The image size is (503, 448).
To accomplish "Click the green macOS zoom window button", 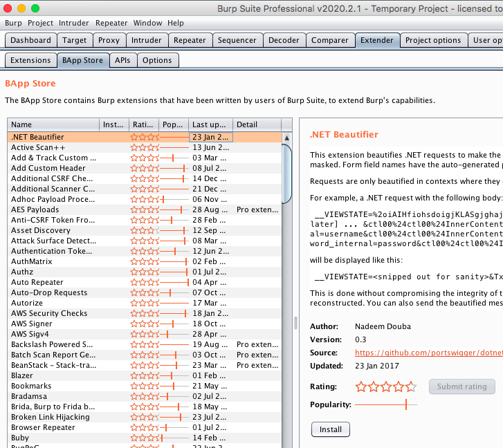I will [35, 8].
